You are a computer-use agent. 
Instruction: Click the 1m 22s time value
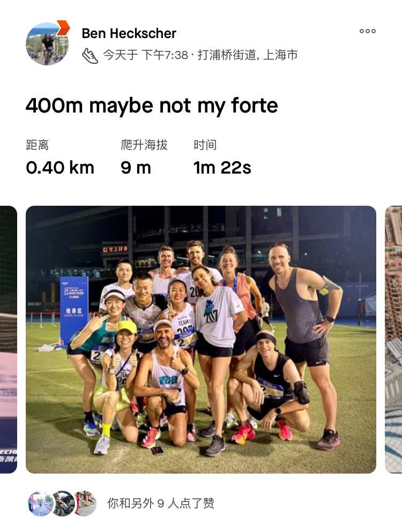coord(222,168)
